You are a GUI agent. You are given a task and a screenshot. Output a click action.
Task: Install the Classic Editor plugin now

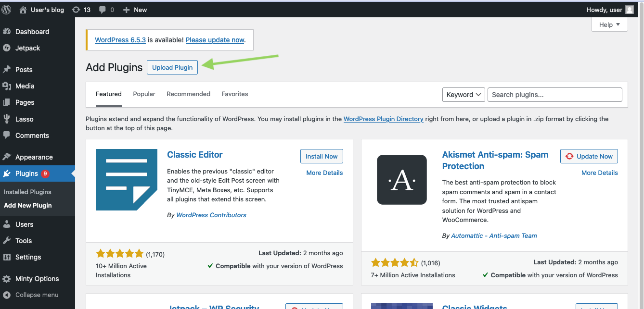pyautogui.click(x=322, y=156)
